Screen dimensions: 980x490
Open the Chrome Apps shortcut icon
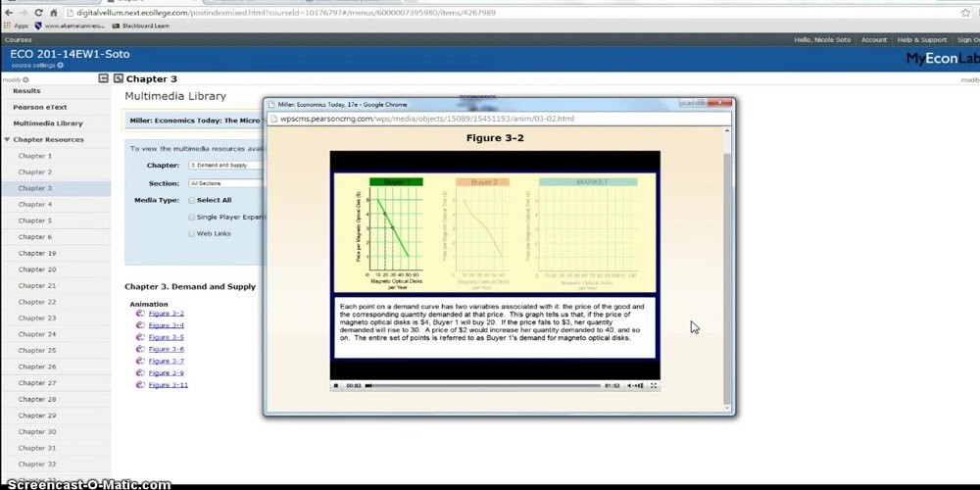9,25
